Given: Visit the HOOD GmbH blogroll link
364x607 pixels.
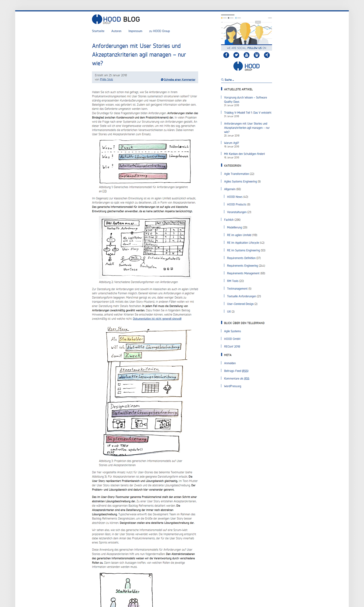Looking at the screenshot, I should point(232,339).
